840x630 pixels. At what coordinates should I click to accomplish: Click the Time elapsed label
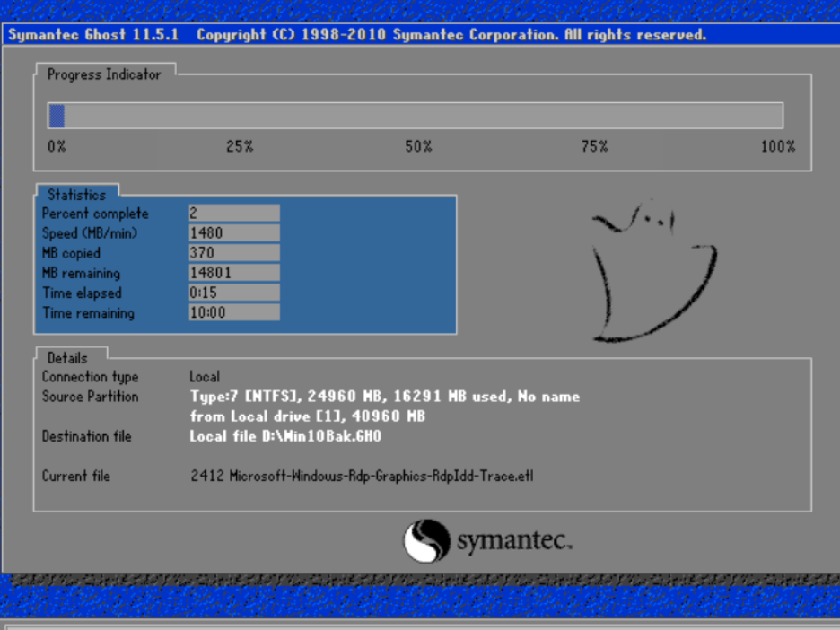pyautogui.click(x=82, y=293)
